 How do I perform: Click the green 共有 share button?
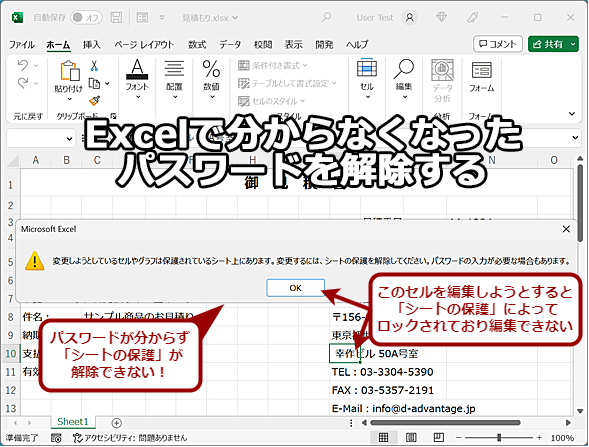pos(553,44)
